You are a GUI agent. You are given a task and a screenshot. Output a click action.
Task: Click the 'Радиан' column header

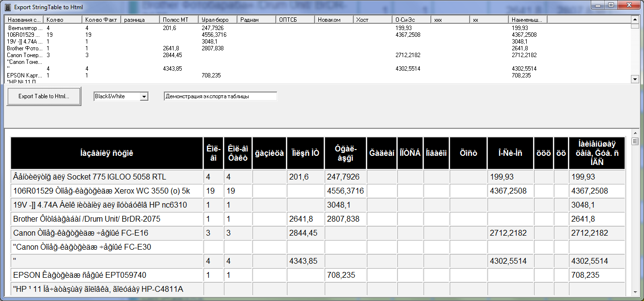(257, 20)
